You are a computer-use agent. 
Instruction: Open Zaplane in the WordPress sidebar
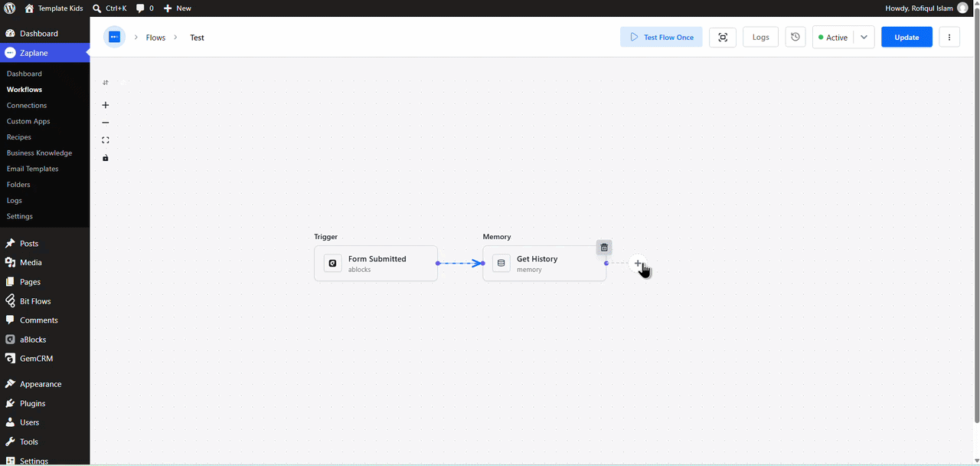[44, 53]
